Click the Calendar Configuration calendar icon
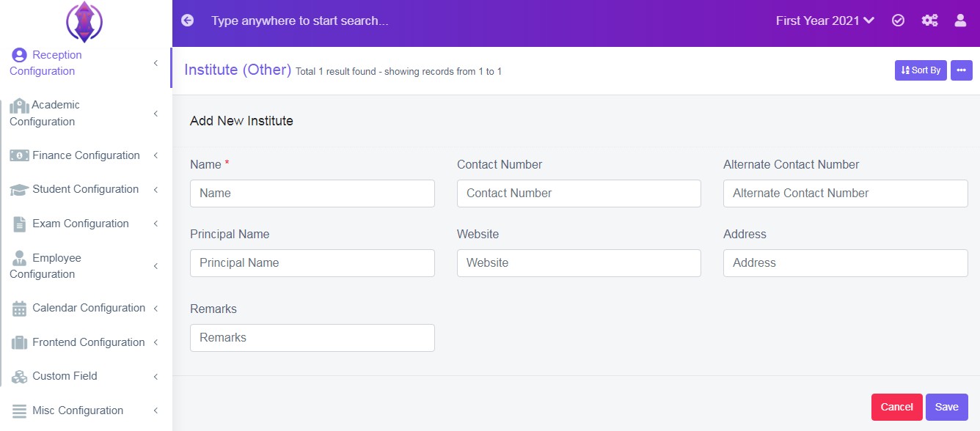This screenshot has height=431, width=980. click(x=19, y=309)
